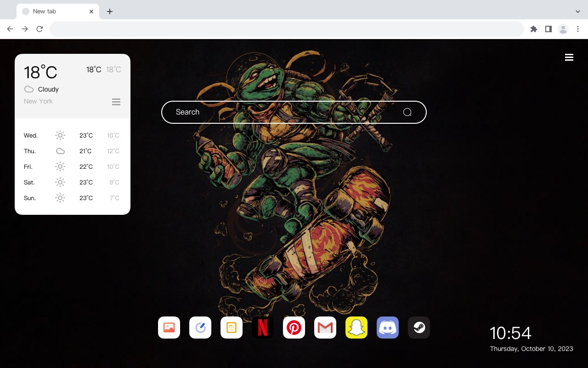The height and width of the screenshot is (368, 588).
Task: Open the yellow notes shortcut icon
Action: pyautogui.click(x=232, y=328)
